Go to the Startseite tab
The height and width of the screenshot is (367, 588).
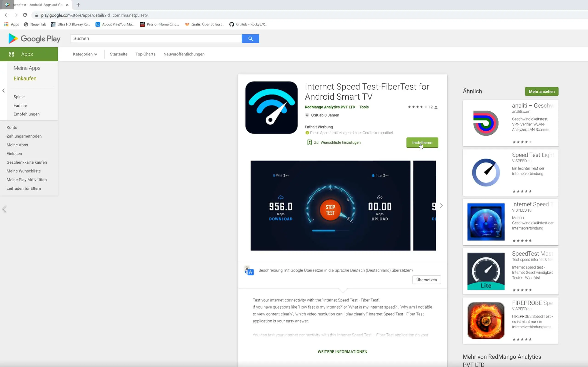click(x=119, y=54)
